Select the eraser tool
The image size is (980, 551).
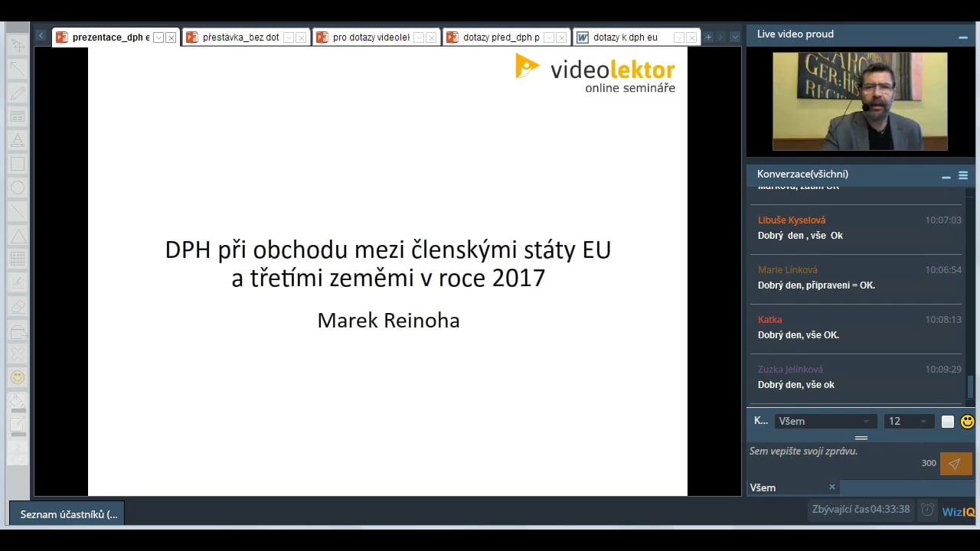click(17, 306)
